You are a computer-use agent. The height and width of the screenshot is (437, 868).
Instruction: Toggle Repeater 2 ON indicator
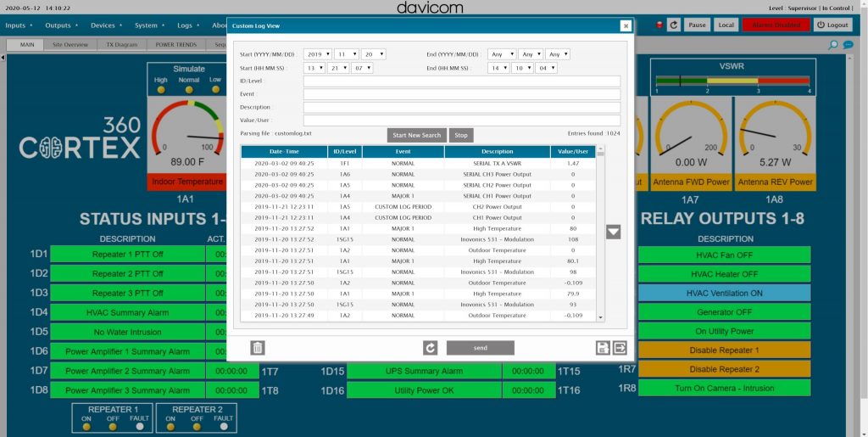tap(170, 426)
